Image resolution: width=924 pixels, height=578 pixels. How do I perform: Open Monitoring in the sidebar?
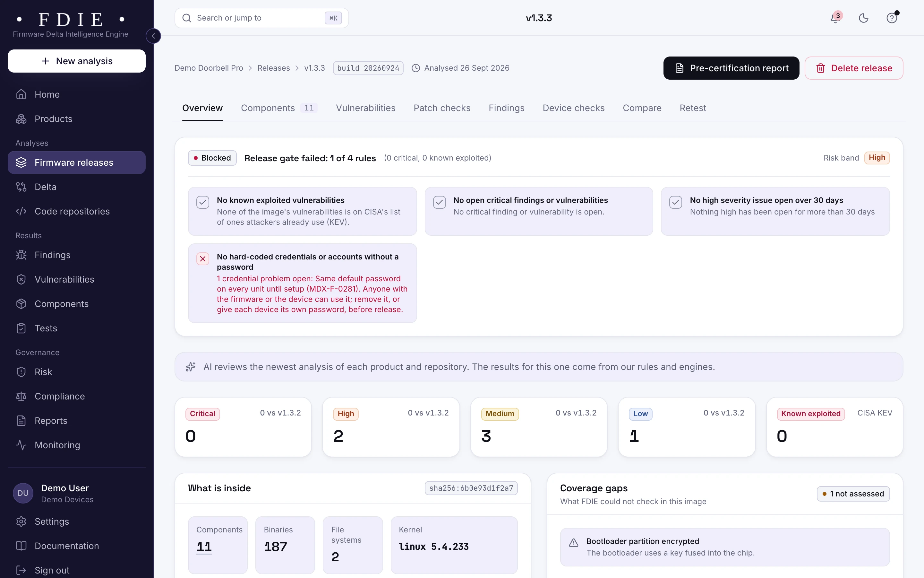(x=77, y=445)
